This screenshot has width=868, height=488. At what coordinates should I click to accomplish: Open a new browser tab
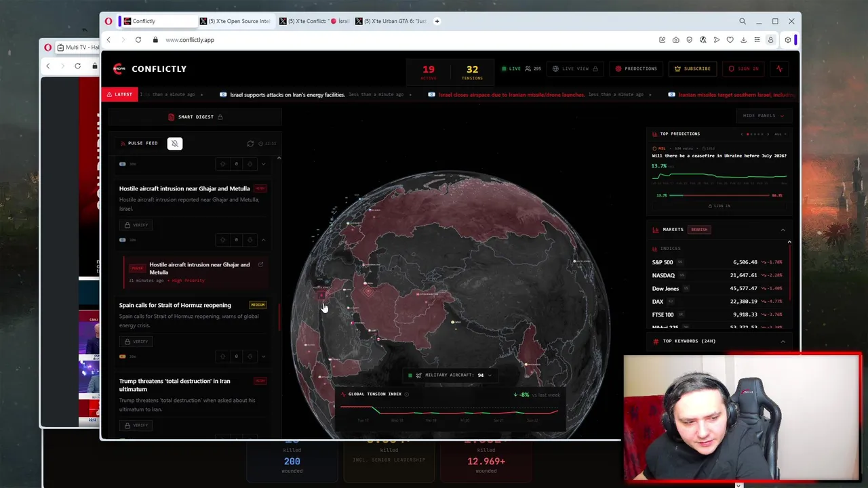(x=437, y=21)
